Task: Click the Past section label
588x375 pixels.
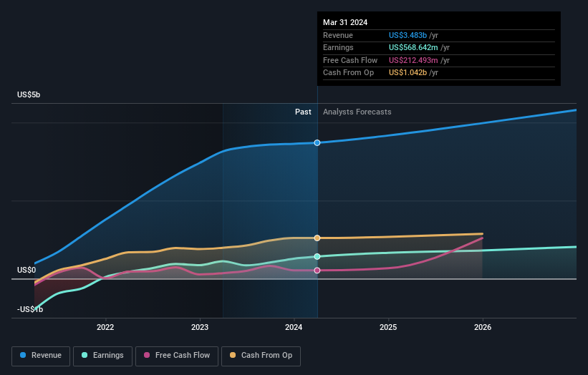Action: click(303, 112)
